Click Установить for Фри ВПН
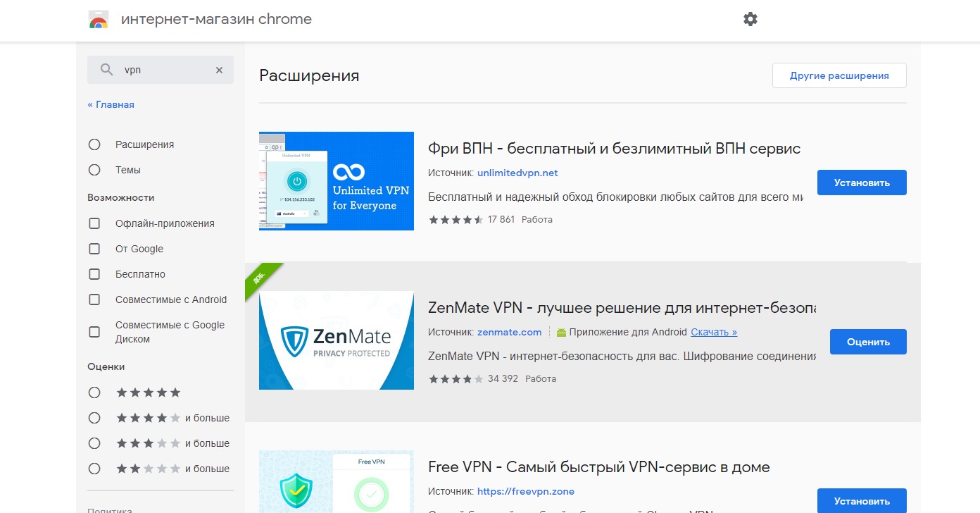 pos(862,183)
